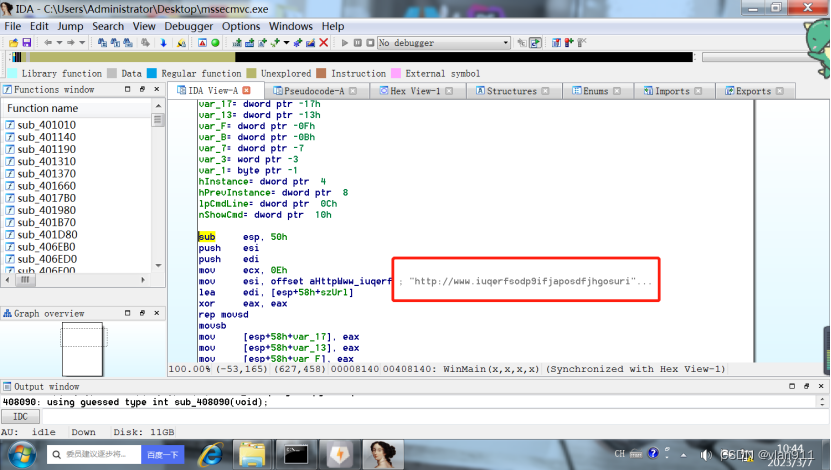Click the third binoculars search icon
831x470 pixels.
(x=128, y=42)
